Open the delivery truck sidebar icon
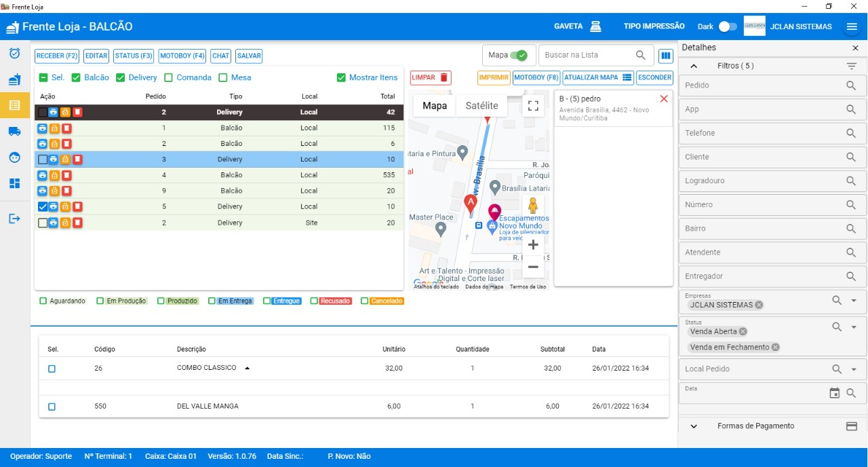868x467 pixels. pyautogui.click(x=14, y=131)
